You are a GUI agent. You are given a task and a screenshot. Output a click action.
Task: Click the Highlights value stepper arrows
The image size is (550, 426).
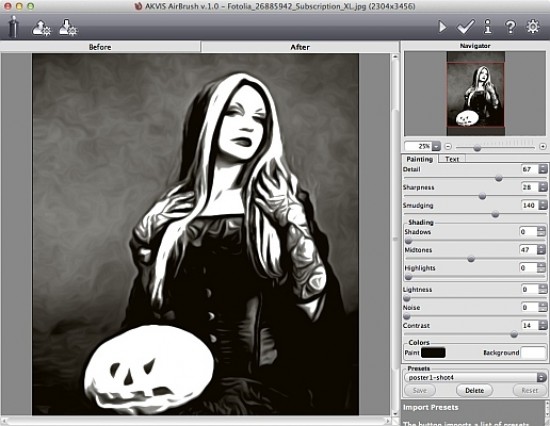(541, 268)
